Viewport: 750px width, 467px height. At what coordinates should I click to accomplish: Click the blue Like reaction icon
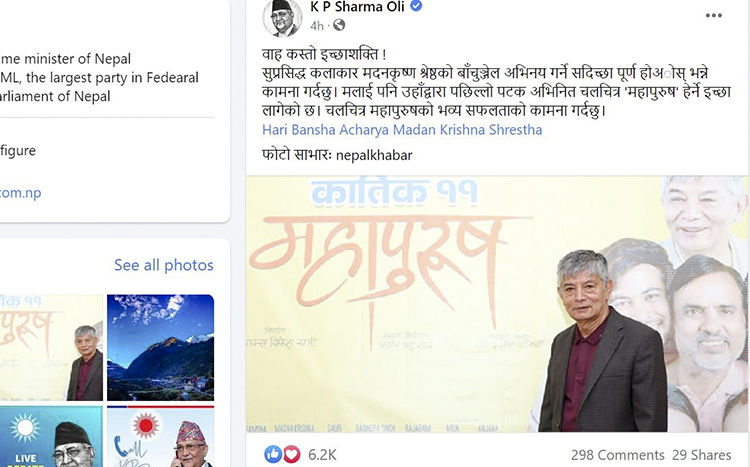pos(273,454)
